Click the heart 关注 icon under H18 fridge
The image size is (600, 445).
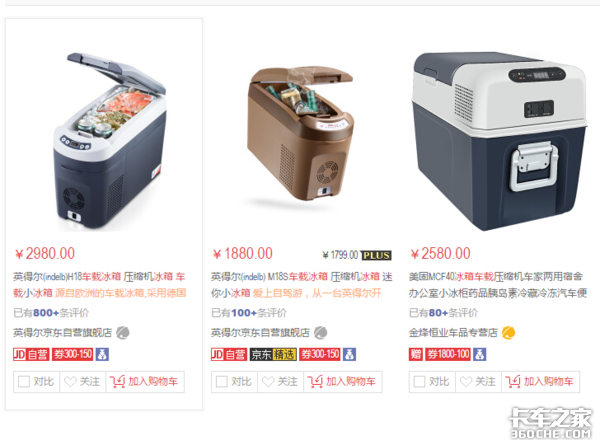70,381
